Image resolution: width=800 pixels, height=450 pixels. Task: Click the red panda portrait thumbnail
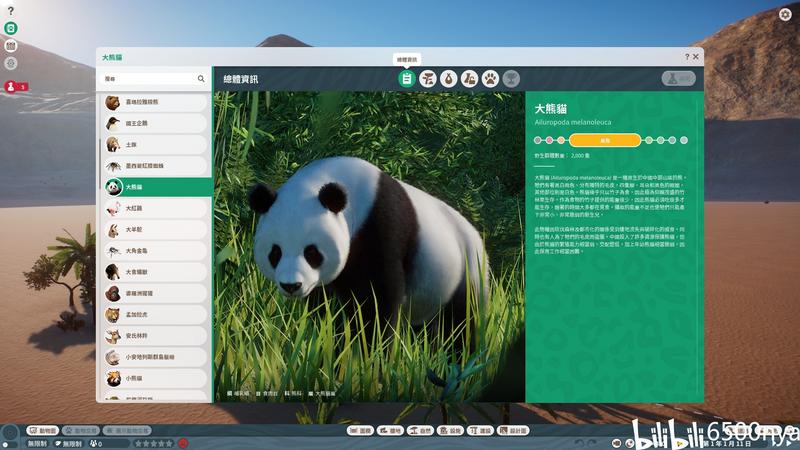tap(113, 379)
